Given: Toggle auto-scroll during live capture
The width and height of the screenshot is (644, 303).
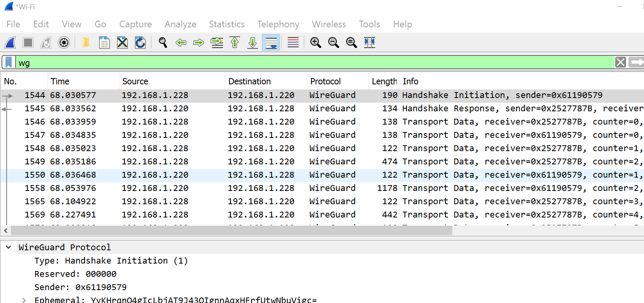Looking at the screenshot, I should click(271, 43).
